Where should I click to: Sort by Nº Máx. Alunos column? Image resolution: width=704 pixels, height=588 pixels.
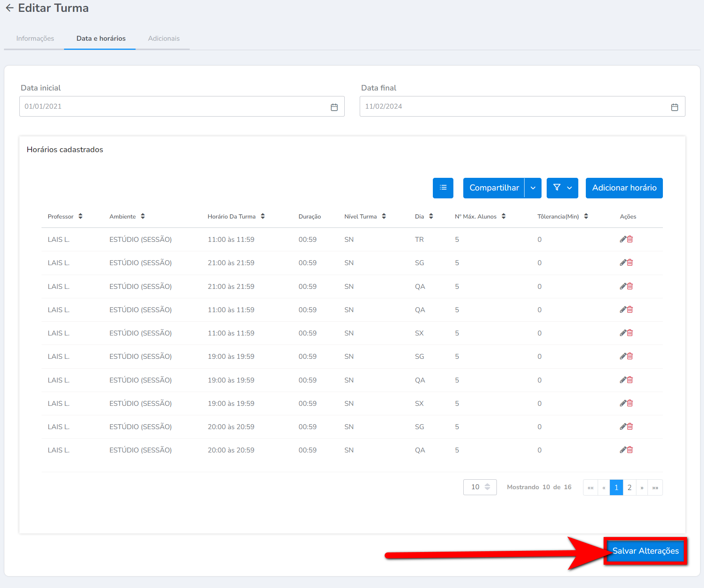point(503,216)
